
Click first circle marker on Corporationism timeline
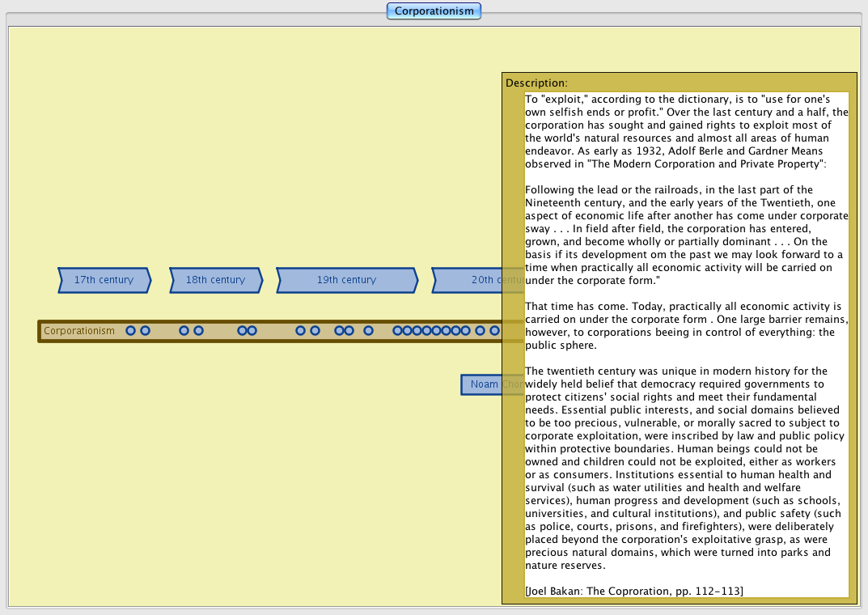(x=130, y=331)
